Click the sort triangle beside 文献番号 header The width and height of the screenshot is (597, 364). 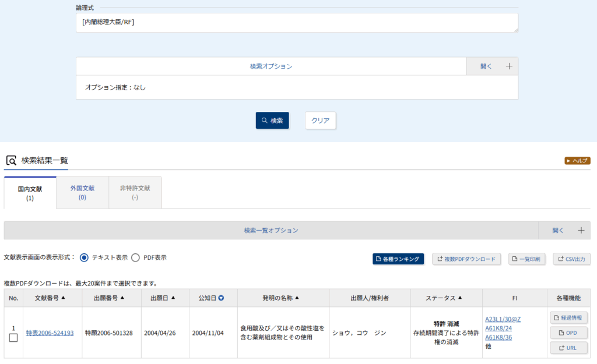pos(63,298)
